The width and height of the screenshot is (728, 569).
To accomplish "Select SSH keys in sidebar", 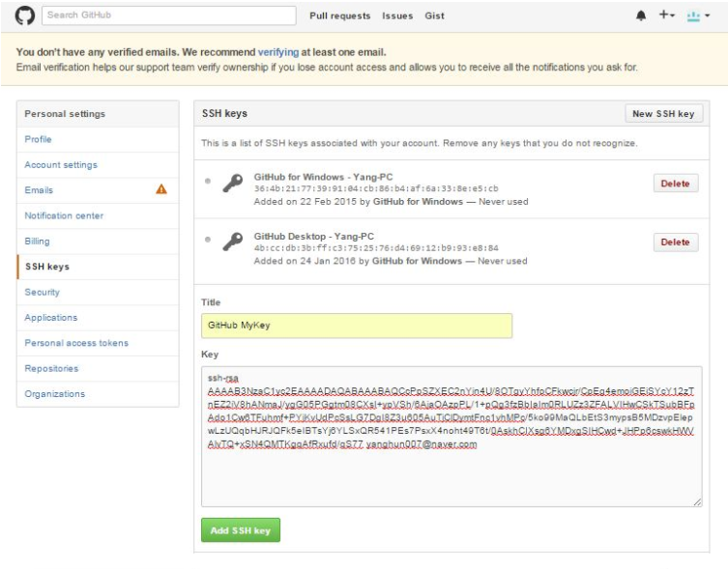I will (47, 267).
